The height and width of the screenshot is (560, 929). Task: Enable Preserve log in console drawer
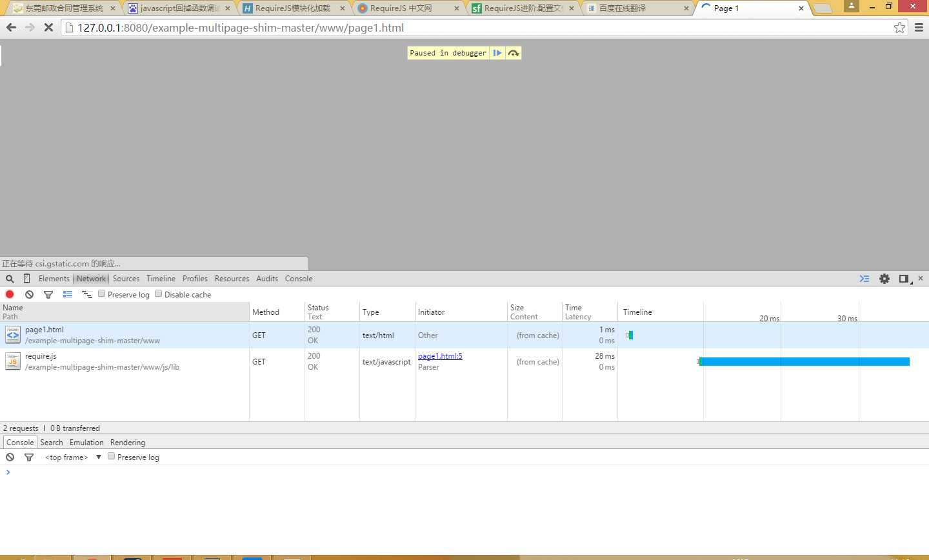coord(112,456)
